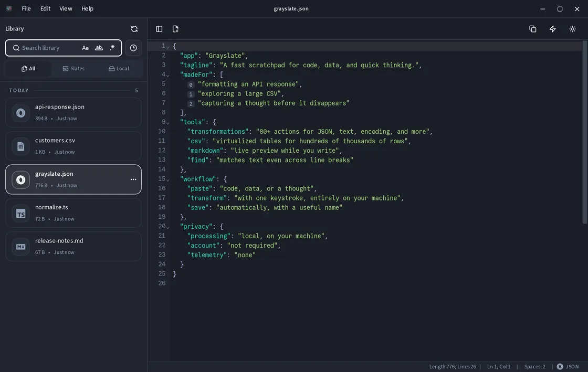Click the grayslate.json file icon

tap(20, 180)
